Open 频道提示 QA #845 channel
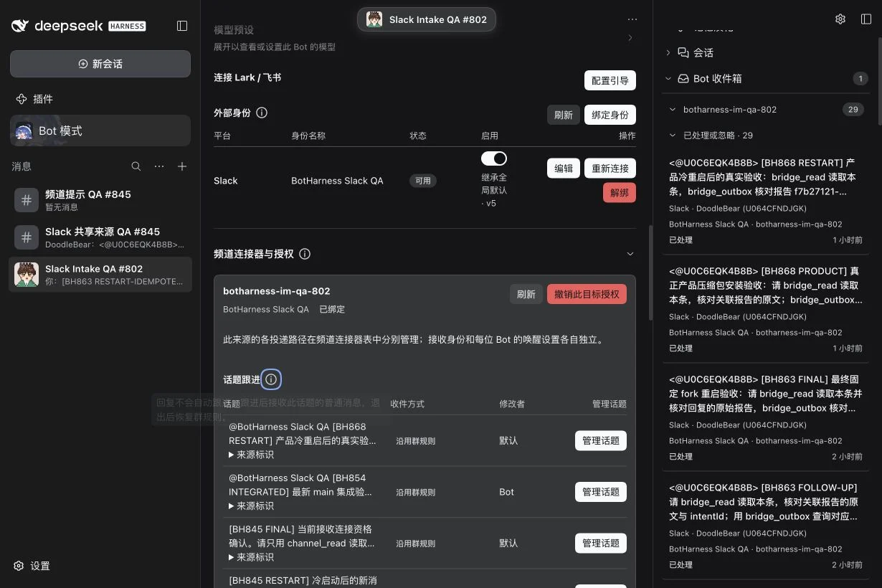The image size is (882, 588). point(100,200)
